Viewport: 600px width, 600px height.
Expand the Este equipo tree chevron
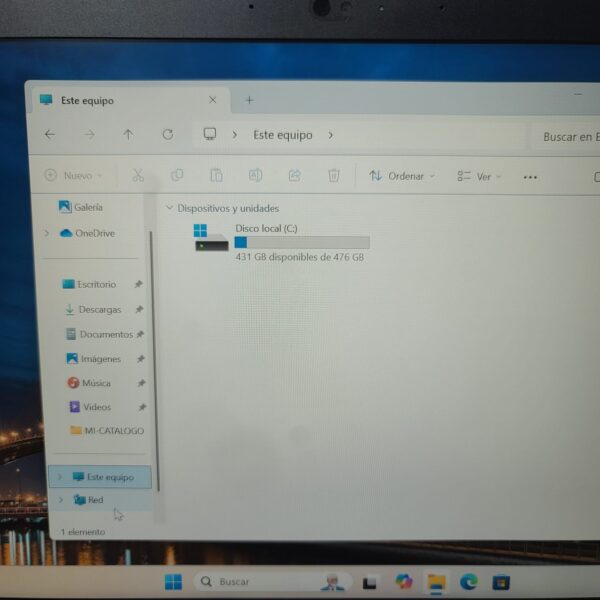click(x=59, y=477)
